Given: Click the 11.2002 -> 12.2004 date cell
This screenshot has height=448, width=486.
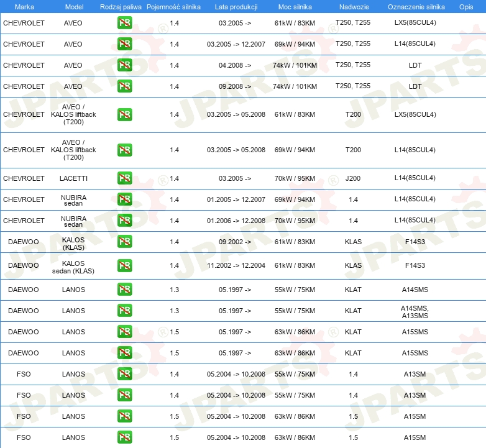Looking at the screenshot, I should (236, 265).
